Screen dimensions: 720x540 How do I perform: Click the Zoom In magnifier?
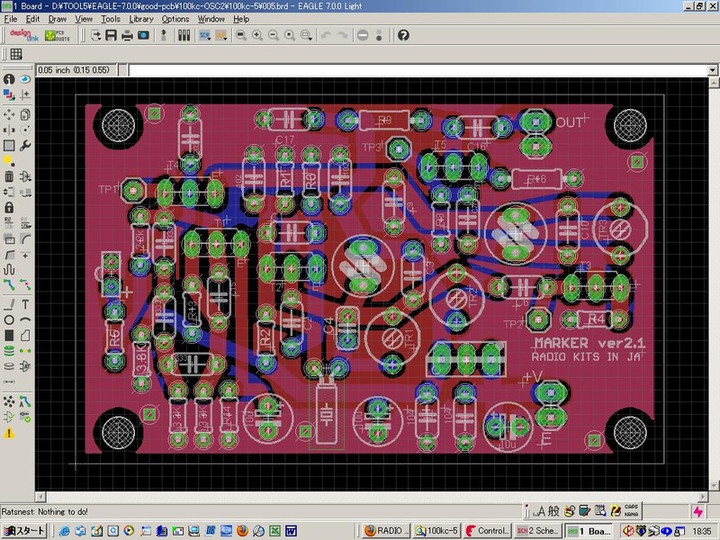pos(257,35)
